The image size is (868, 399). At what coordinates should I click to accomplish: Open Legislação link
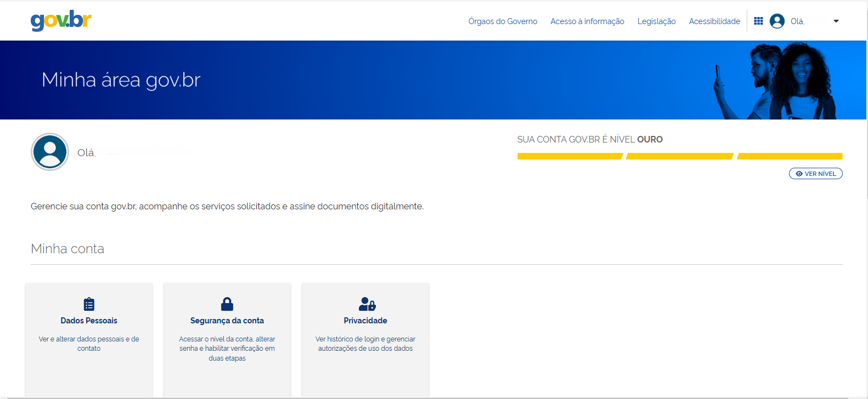pos(656,21)
